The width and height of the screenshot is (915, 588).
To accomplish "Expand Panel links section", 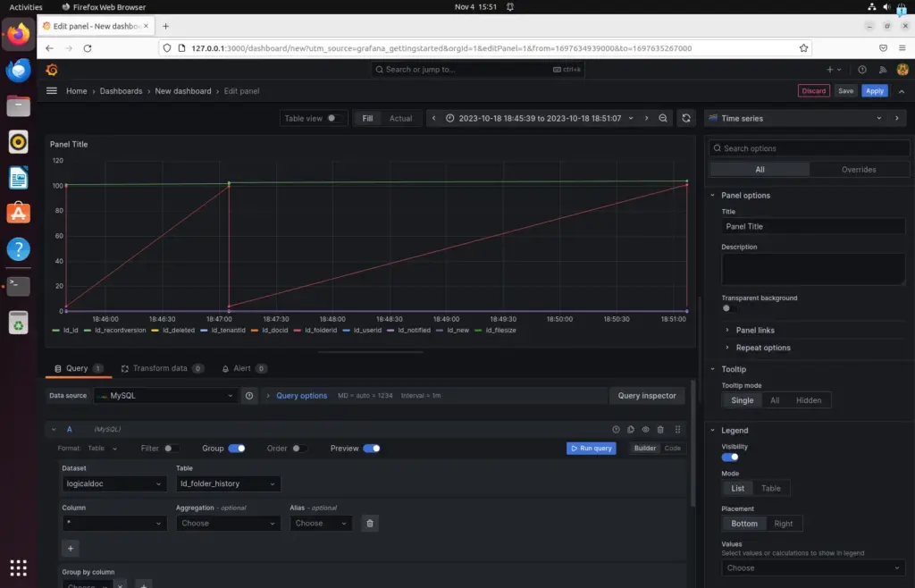I will point(754,330).
